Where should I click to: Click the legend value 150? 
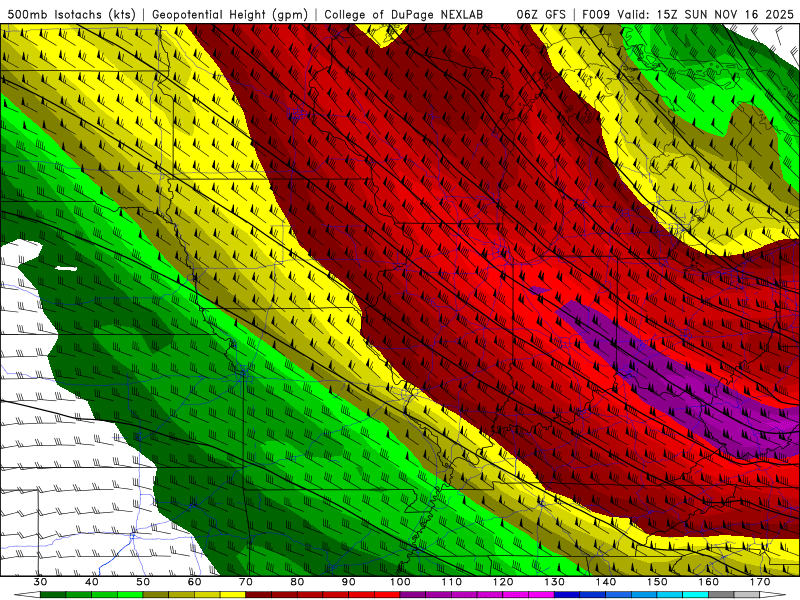pyautogui.click(x=657, y=582)
